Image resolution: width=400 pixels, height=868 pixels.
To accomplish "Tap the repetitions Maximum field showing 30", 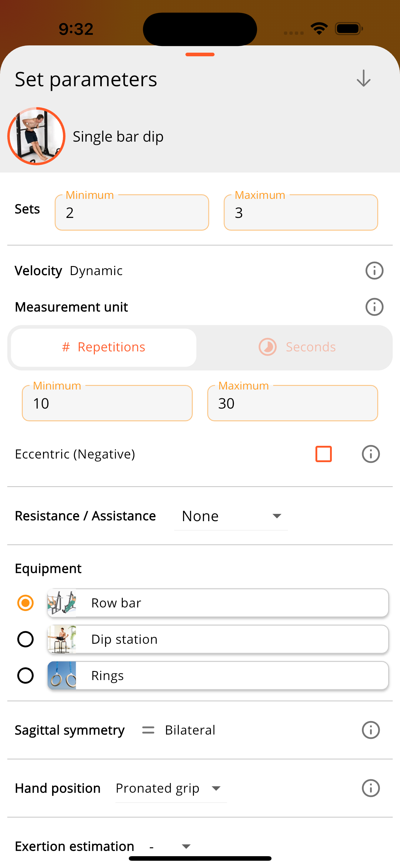I will [292, 403].
